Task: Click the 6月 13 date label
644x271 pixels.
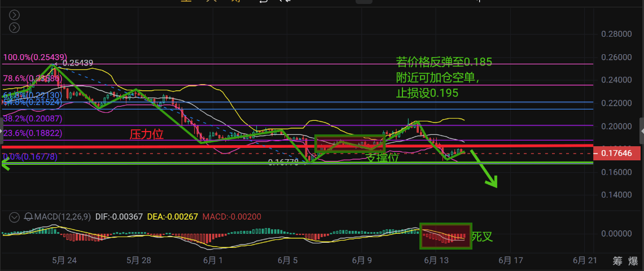Action: (436, 260)
